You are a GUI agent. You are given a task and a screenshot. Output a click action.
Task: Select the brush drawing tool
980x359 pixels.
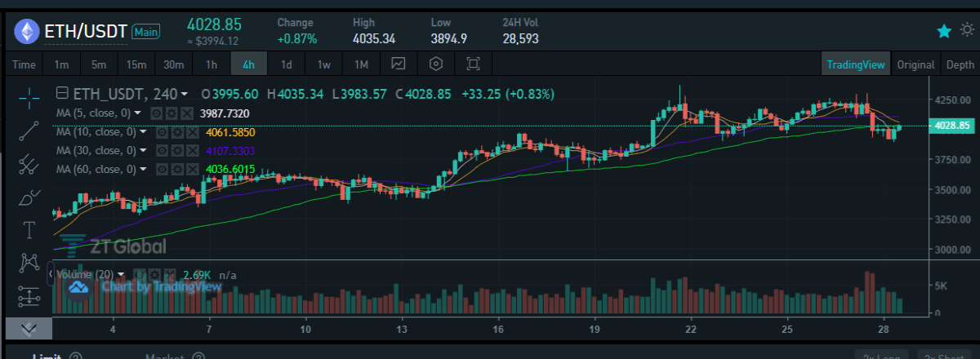(30, 197)
